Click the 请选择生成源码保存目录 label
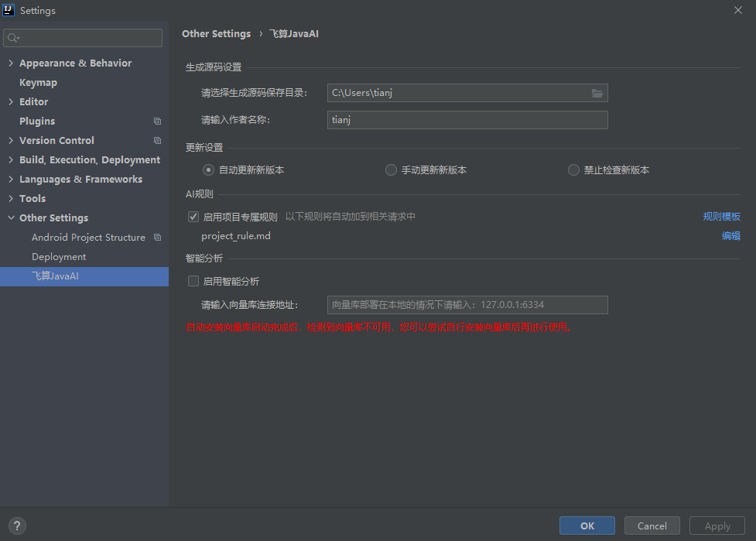756x541 pixels. tap(254, 93)
